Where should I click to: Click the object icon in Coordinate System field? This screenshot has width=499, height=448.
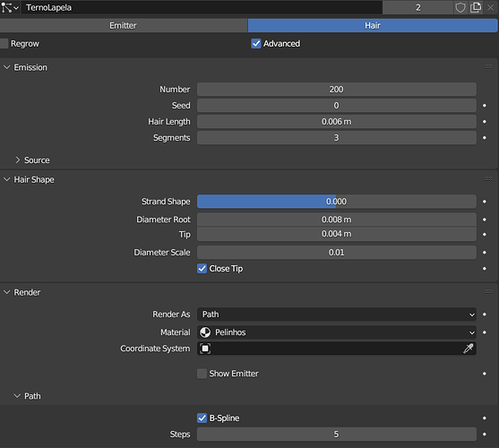coord(205,349)
